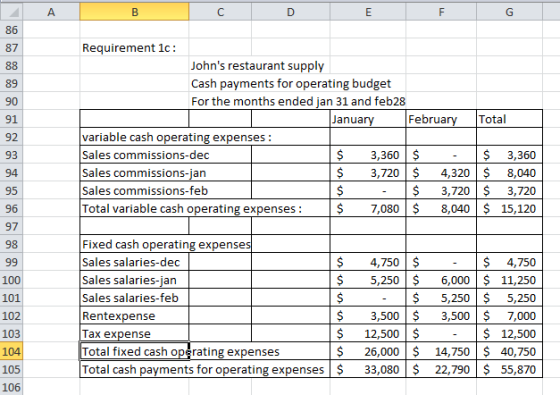Click January Sales salaries-dec value 4,750
Screen dimensions: 560x395
pyautogui.click(x=368, y=262)
